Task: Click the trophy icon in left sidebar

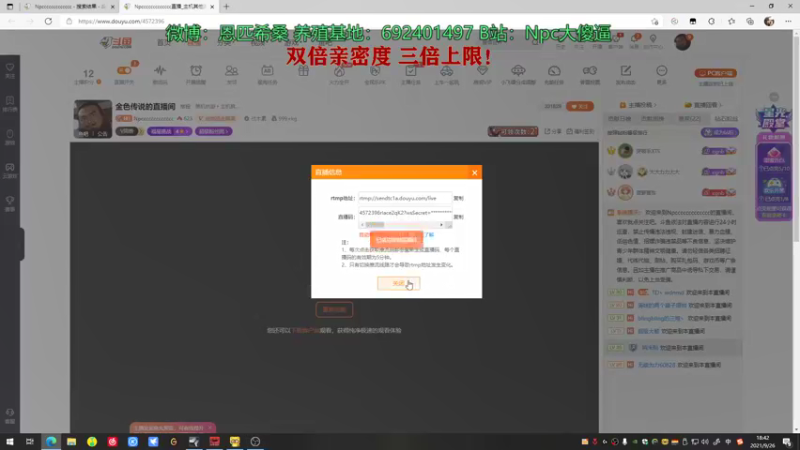Action: [x=10, y=203]
